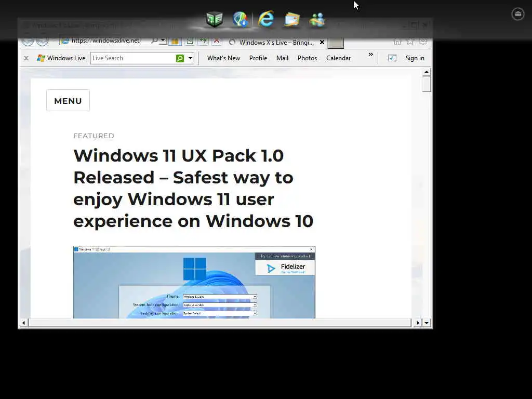
Task: Click the horizontal scrollbar left arrow
Action: point(23,323)
